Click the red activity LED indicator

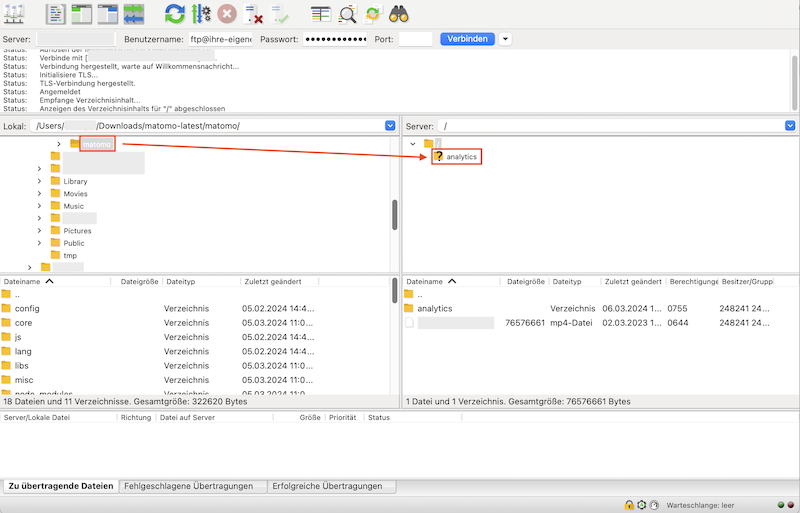(791, 505)
